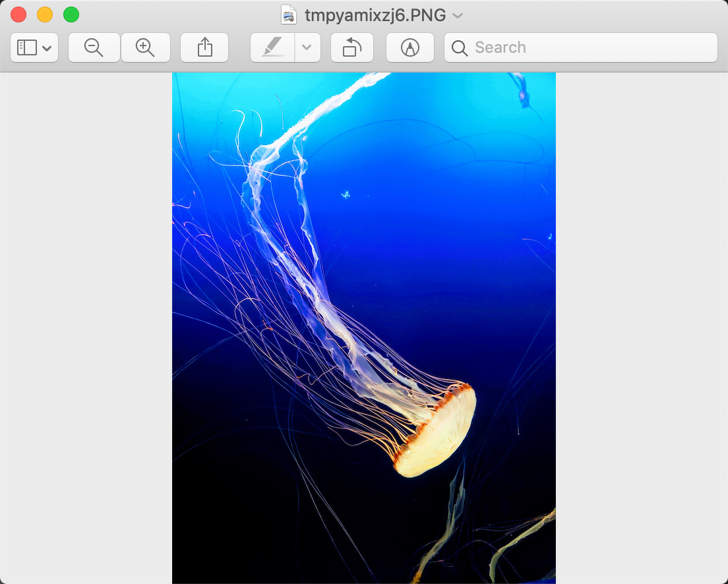Enter full screen with the green button
The image size is (728, 584).
(71, 15)
